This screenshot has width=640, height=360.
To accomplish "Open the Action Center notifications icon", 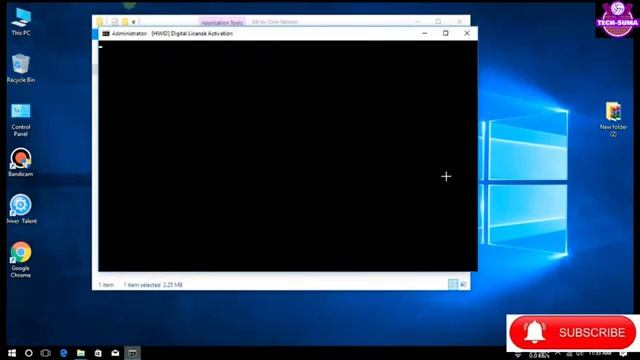I will [x=623, y=353].
